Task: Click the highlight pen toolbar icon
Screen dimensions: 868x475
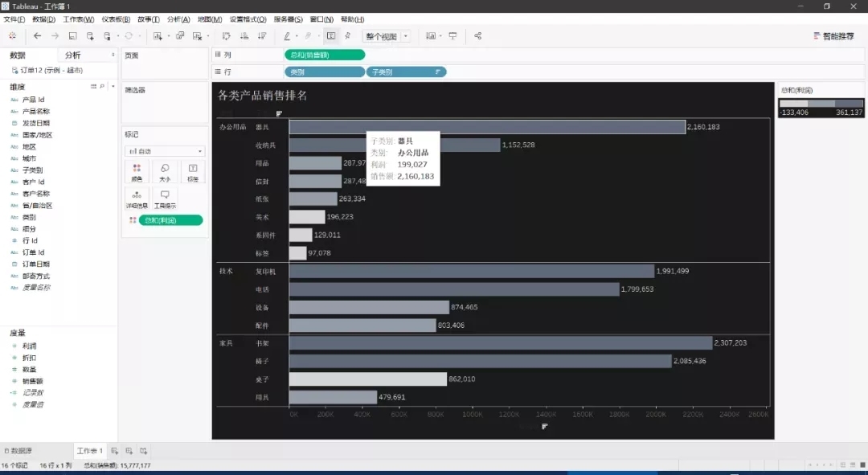Action: [x=287, y=36]
